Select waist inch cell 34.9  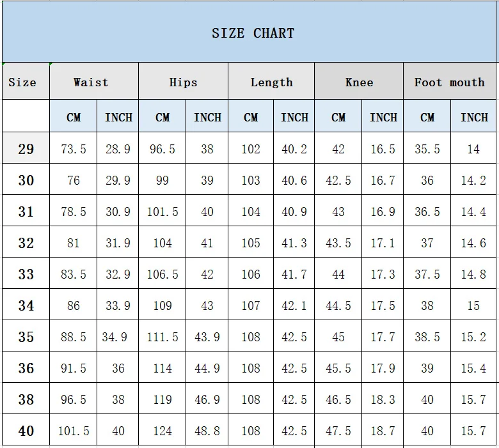pyautogui.click(x=118, y=337)
